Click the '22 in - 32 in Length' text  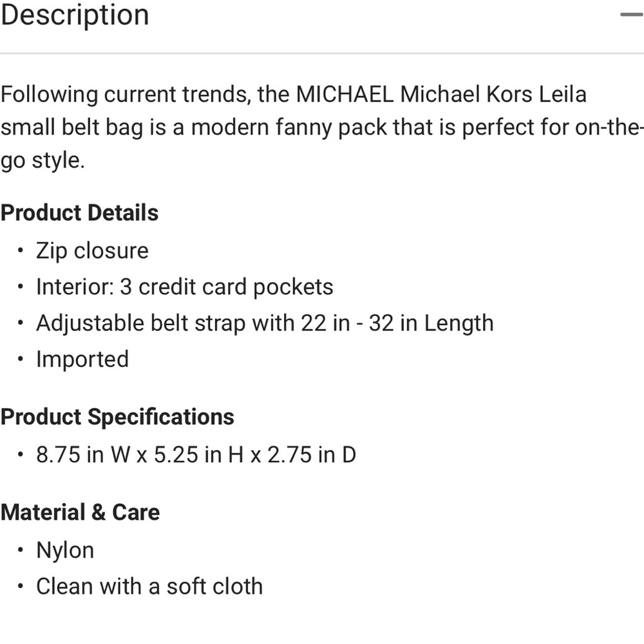coord(397,323)
